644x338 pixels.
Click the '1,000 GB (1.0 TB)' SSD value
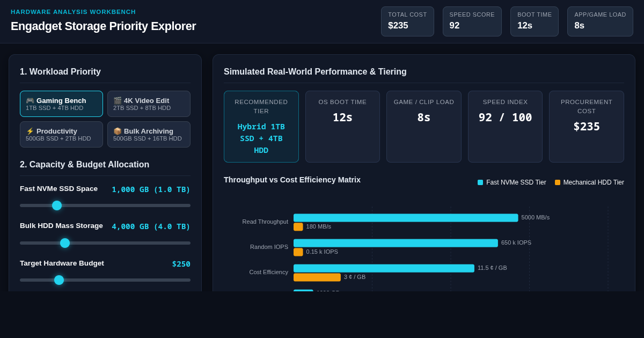coord(151,189)
